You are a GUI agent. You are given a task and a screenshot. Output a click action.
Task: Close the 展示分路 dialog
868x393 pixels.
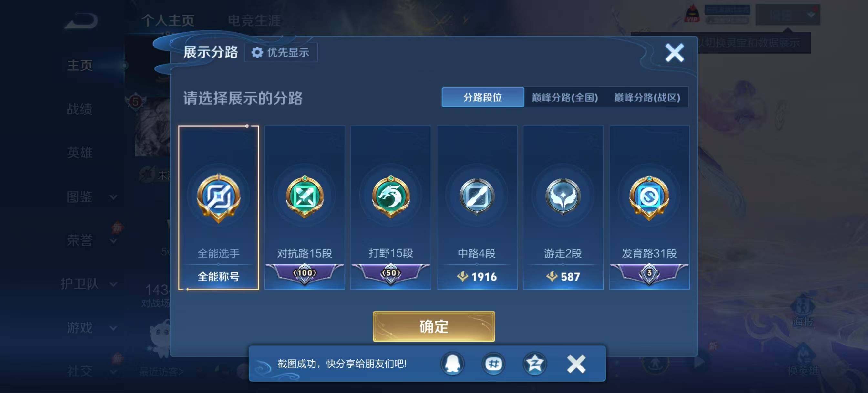pos(675,53)
